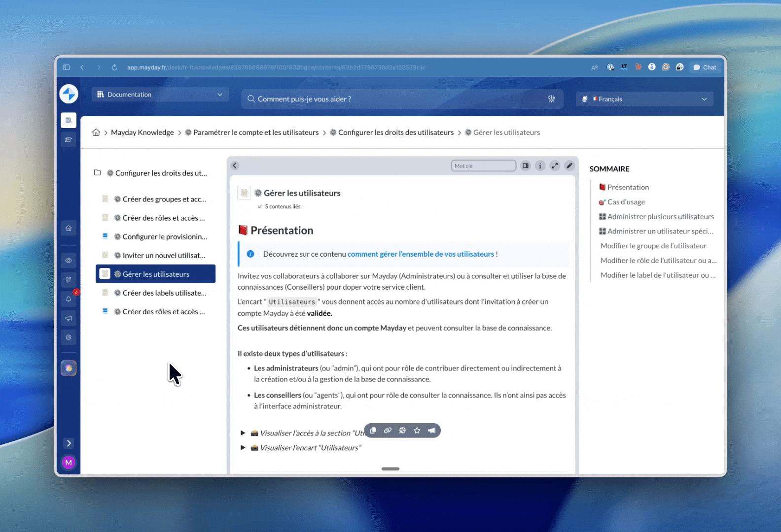
Task: Open the LanguageTool extension icon
Action: pyautogui.click(x=624, y=67)
